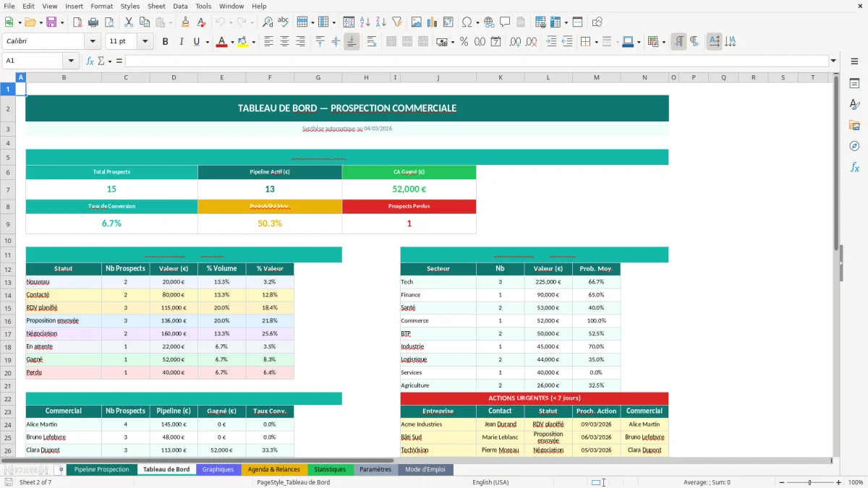The image size is (868, 488).
Task: Open the sidebar Gallery icon
Action: (x=854, y=125)
